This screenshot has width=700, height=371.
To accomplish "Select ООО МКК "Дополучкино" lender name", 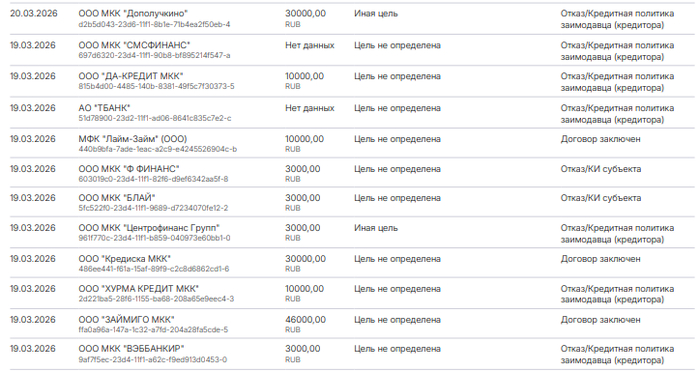I will point(133,13).
